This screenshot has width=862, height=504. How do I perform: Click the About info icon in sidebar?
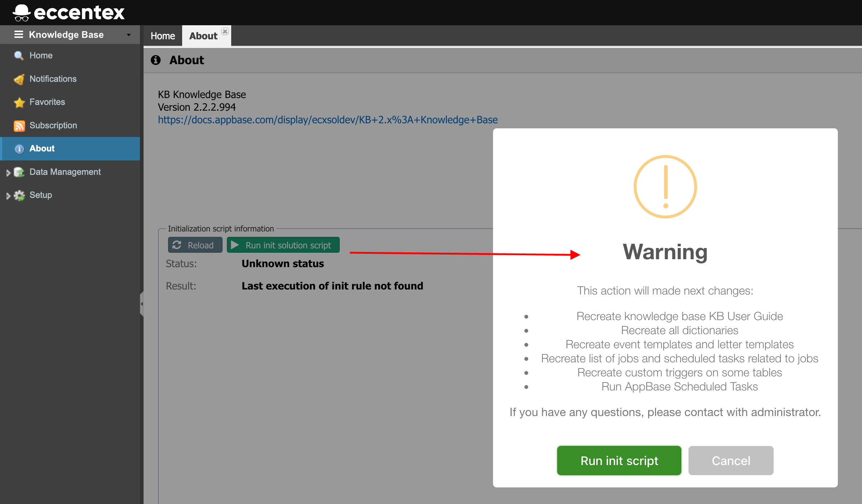click(x=19, y=149)
